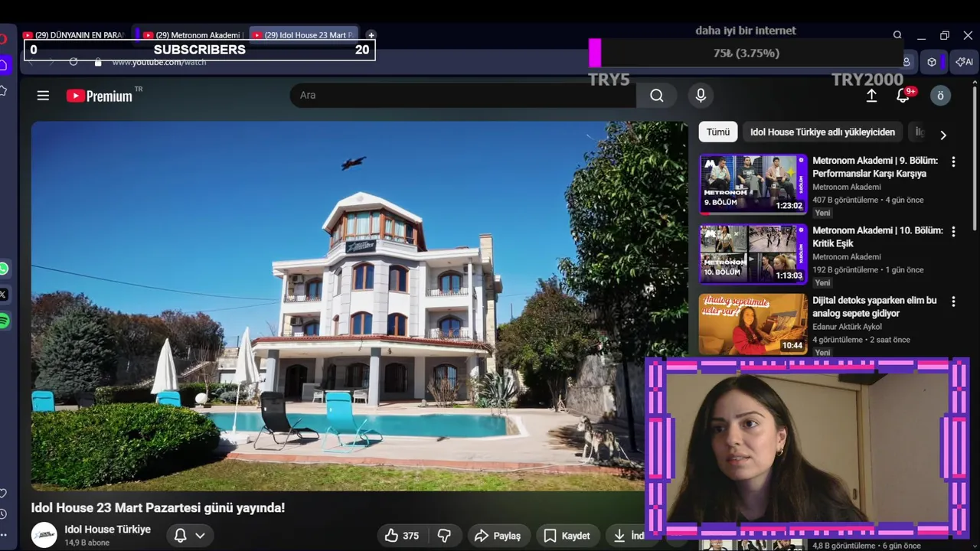Viewport: 980px width, 551px height.
Task: Open notification bell dropdown for Idol House Türkiye
Action: 190,536
